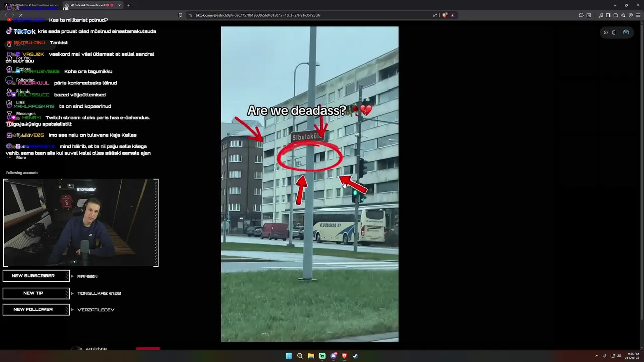Toggle the Brave sidebar panel
The image size is (644, 362).
pyautogui.click(x=608, y=15)
